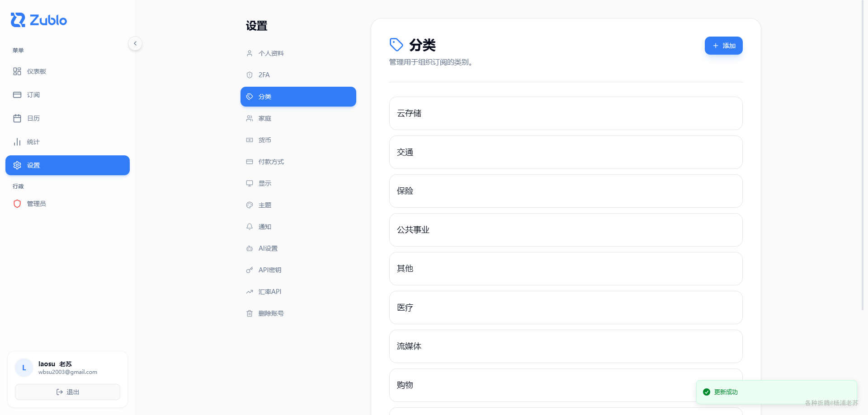
Task: Click the 通知 bell icon
Action: click(x=250, y=227)
